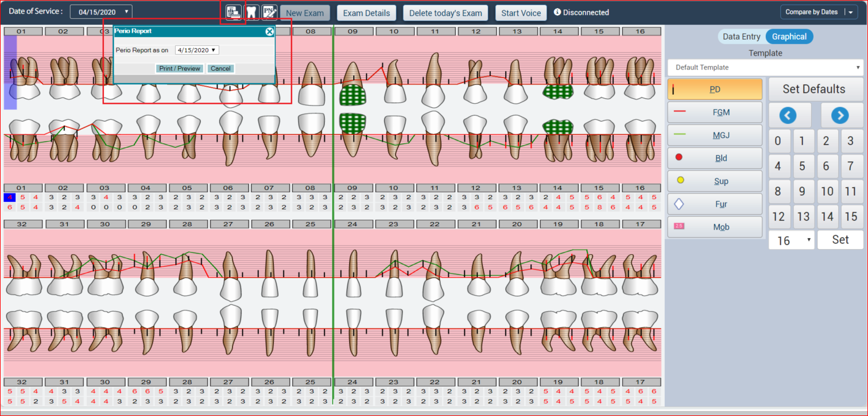Click the Disconnected info icon
The width and height of the screenshot is (868, 416).
coord(557,12)
